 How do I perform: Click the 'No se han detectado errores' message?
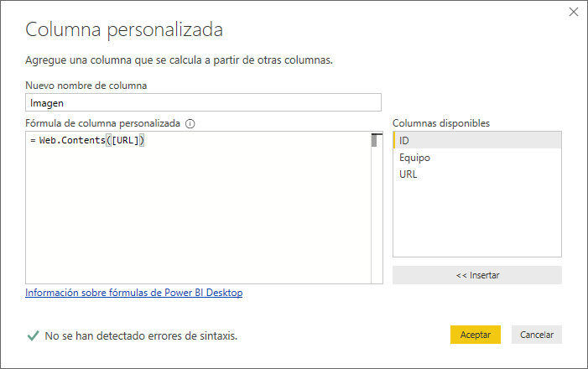click(x=141, y=335)
